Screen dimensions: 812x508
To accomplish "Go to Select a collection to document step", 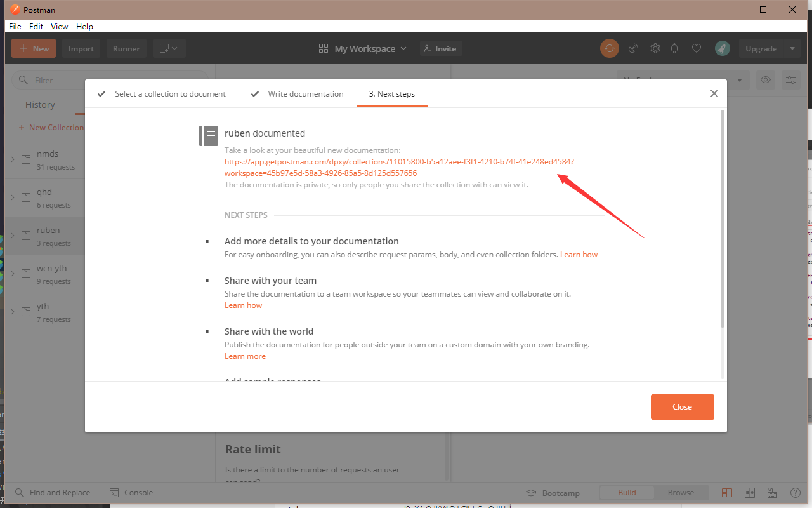I will (x=161, y=94).
